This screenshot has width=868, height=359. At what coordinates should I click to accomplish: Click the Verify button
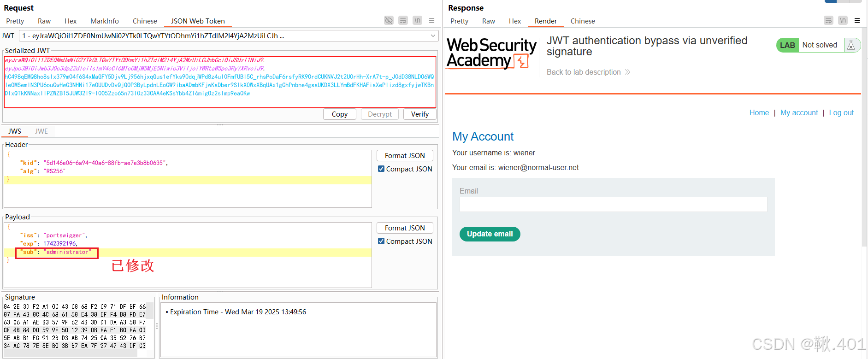pos(420,114)
